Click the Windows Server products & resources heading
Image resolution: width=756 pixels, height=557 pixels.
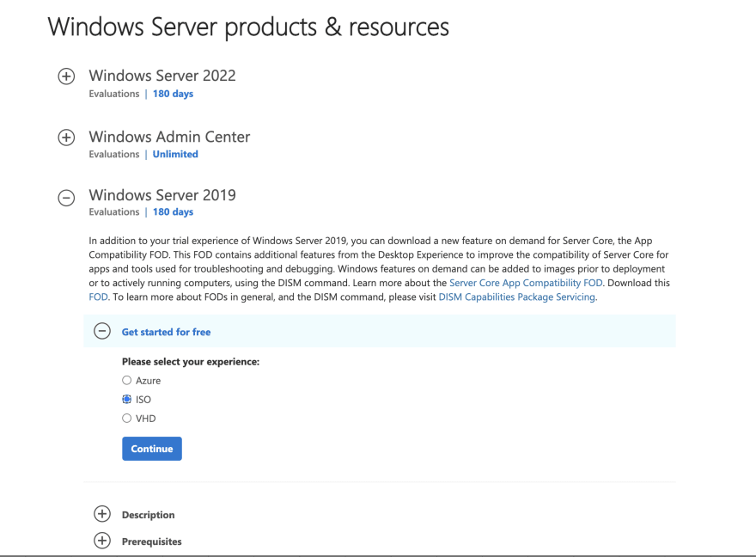tap(248, 27)
